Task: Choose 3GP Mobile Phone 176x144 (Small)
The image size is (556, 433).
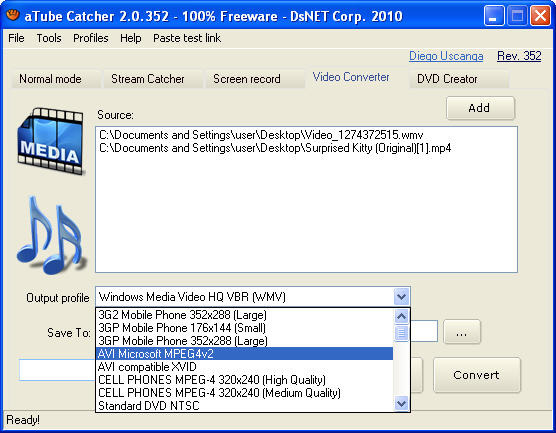Action: point(244,328)
